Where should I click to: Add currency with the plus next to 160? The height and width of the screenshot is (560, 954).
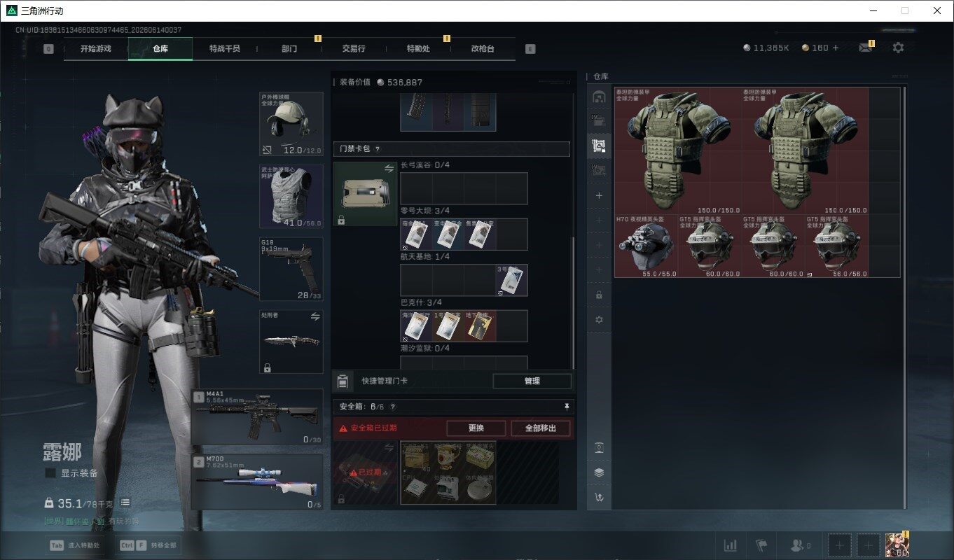coord(835,48)
